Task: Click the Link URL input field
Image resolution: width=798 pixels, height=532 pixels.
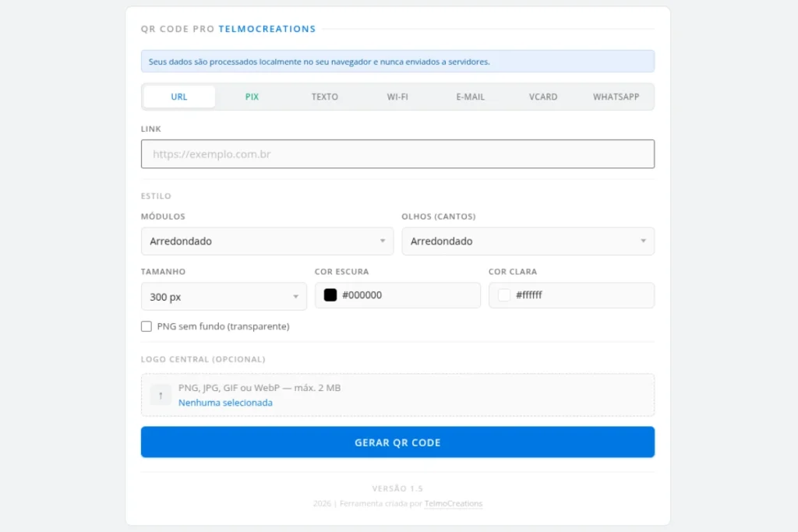Action: click(x=397, y=154)
